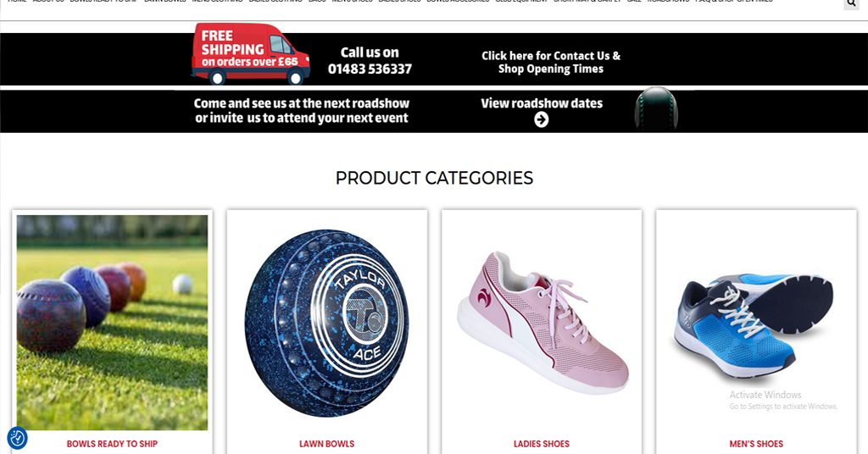Click the Product Categories heading
Screen dimensions: 868x454
435,178
